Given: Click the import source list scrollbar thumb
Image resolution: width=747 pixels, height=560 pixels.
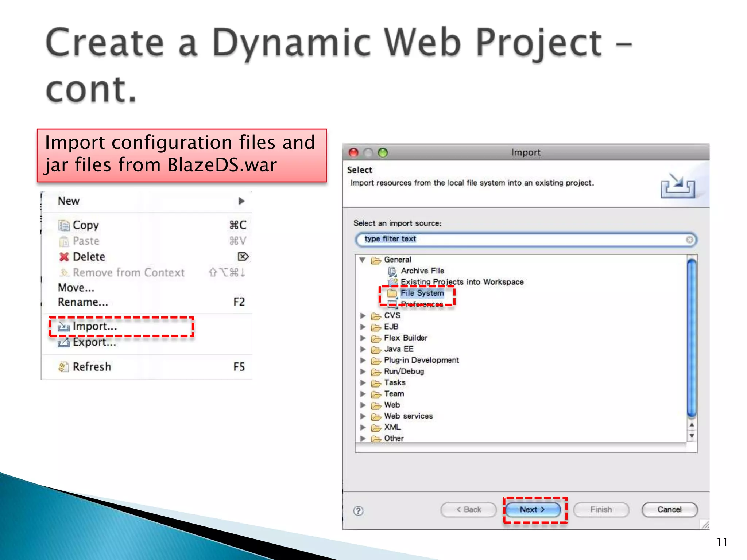Looking at the screenshot, I should (x=692, y=337).
